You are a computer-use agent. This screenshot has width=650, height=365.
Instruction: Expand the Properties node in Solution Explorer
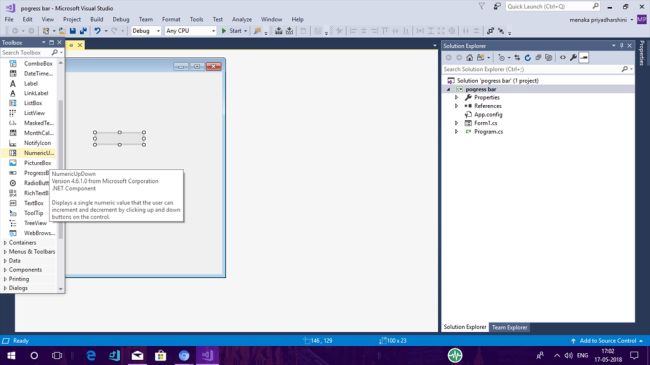457,97
